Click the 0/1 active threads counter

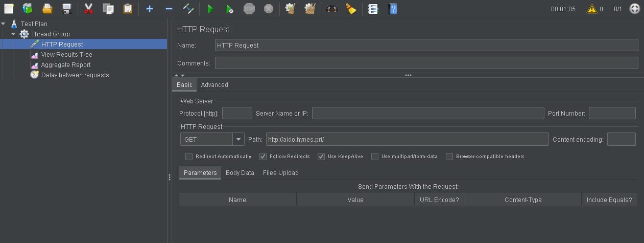[618, 9]
